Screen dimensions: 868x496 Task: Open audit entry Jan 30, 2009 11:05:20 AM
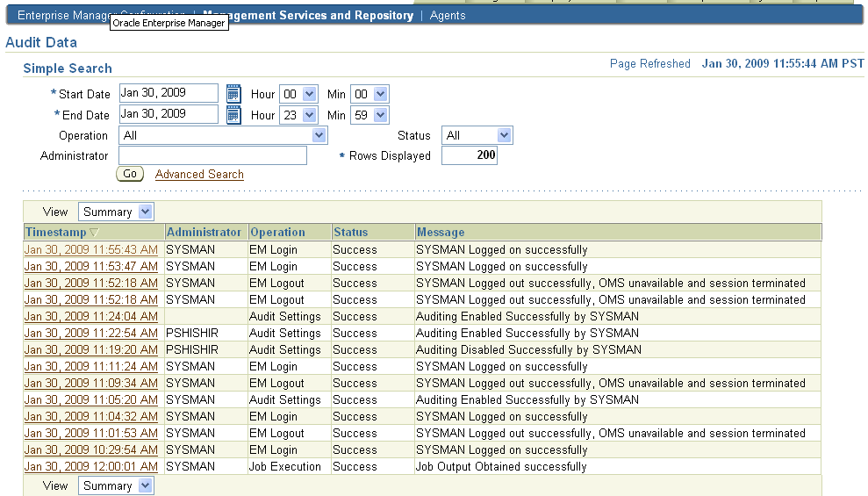point(90,399)
